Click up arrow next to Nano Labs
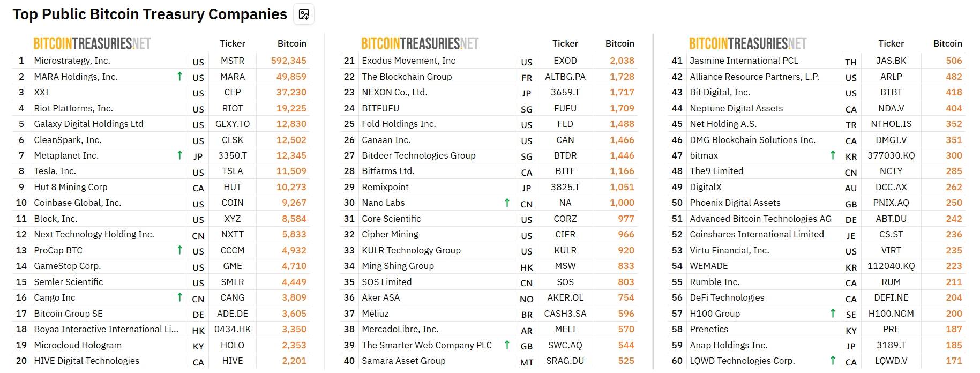980x373 pixels. point(507,203)
